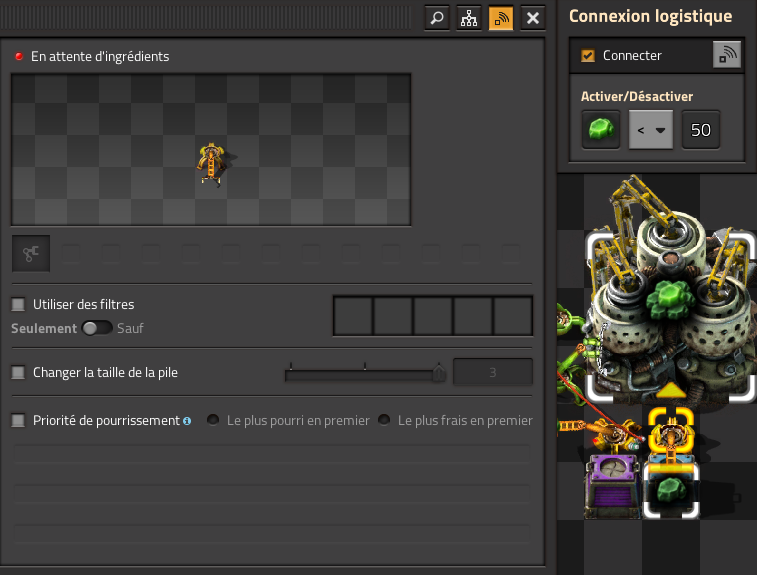Select the last filter slot

[513, 316]
